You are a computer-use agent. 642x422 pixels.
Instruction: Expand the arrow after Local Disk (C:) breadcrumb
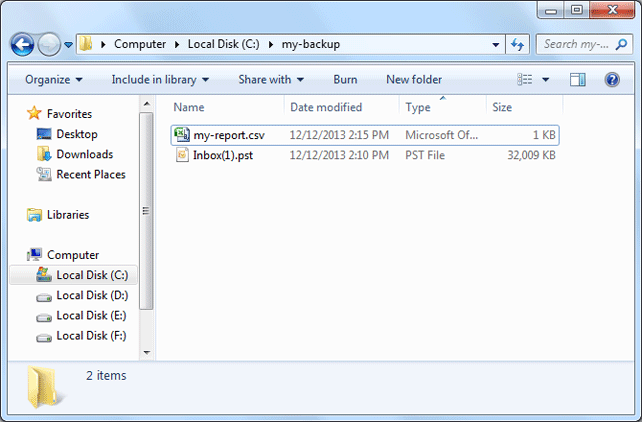271,44
